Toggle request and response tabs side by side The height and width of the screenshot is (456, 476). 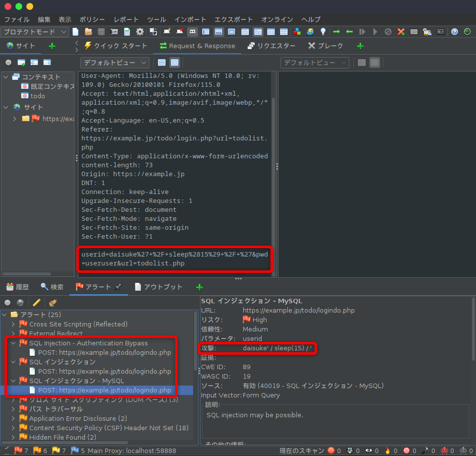[258, 32]
